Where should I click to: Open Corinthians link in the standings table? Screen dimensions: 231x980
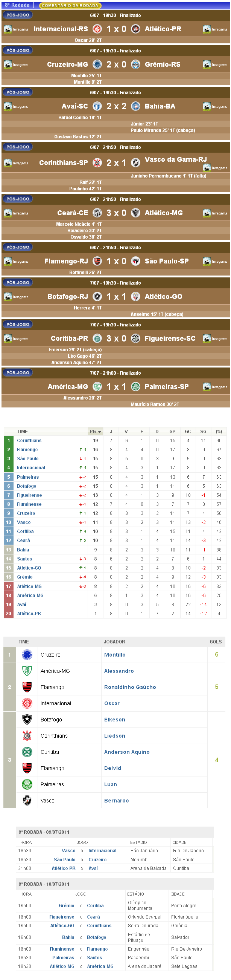coord(29,441)
